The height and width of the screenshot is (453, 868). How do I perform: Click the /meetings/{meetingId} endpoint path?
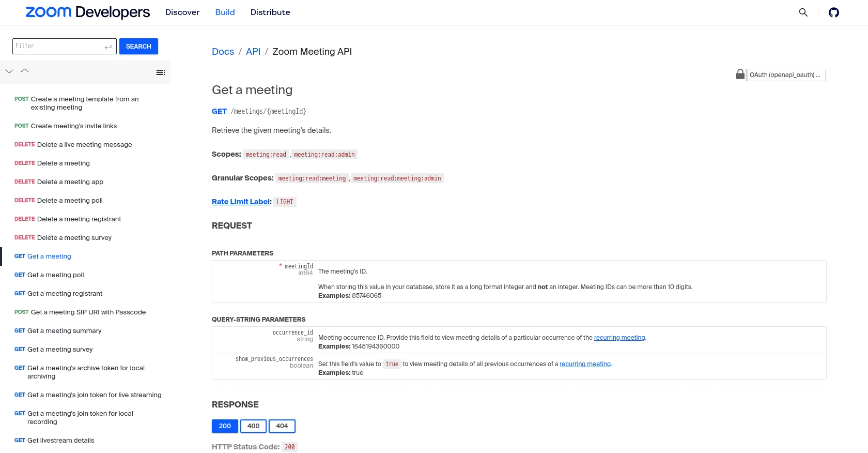coord(269,111)
